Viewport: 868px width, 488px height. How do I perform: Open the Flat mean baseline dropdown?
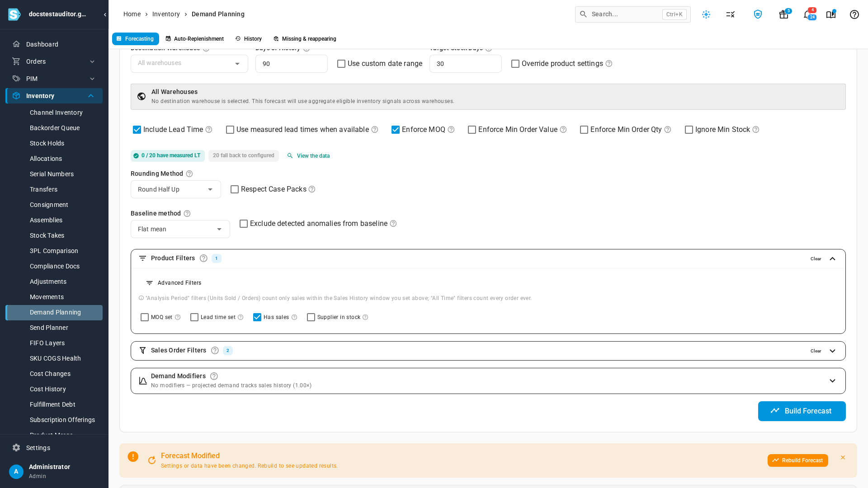click(180, 229)
